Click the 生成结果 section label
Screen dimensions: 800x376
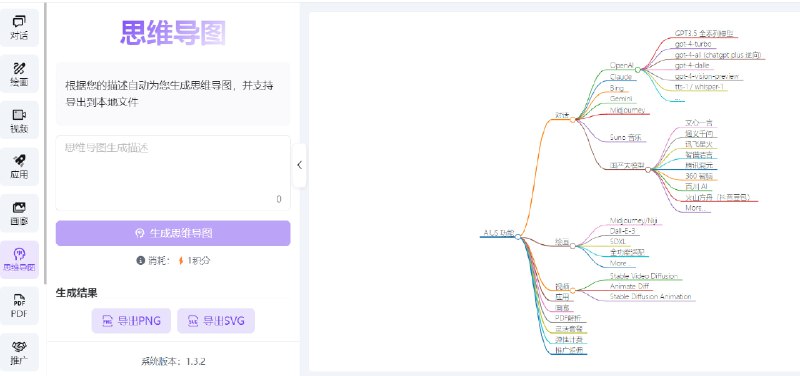pyautogui.click(x=76, y=293)
